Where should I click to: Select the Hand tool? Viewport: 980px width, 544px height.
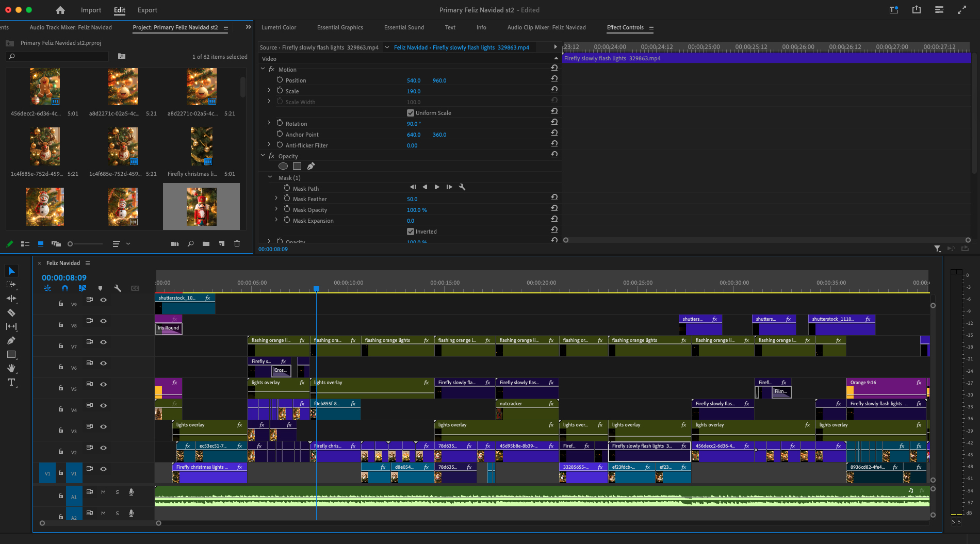click(x=11, y=368)
